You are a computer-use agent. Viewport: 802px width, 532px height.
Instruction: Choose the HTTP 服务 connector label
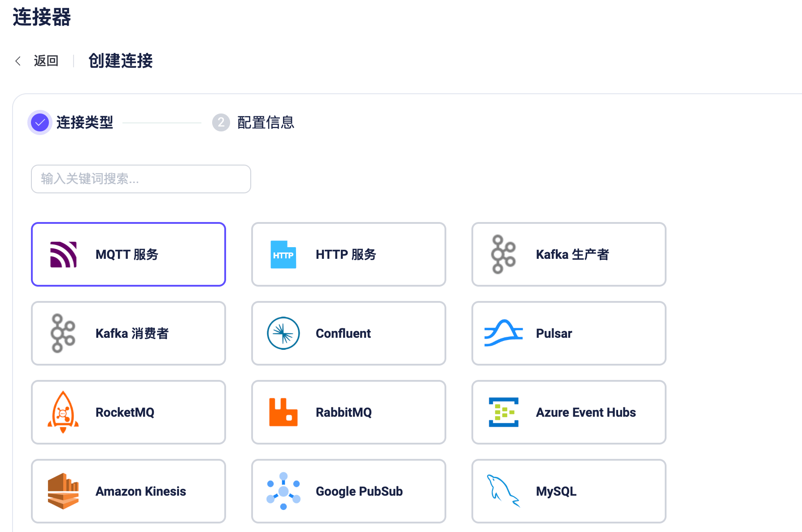click(346, 254)
